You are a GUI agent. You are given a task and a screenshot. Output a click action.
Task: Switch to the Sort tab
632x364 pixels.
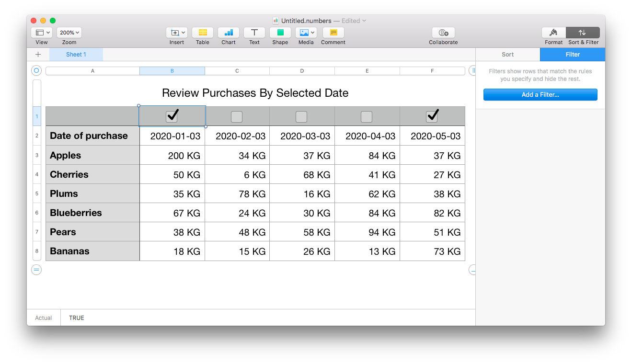(508, 55)
